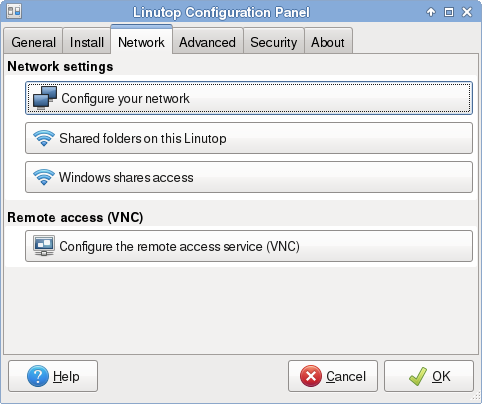This screenshot has height=404, width=482.
Task: Click the green checkmark OK icon
Action: pyautogui.click(x=418, y=376)
